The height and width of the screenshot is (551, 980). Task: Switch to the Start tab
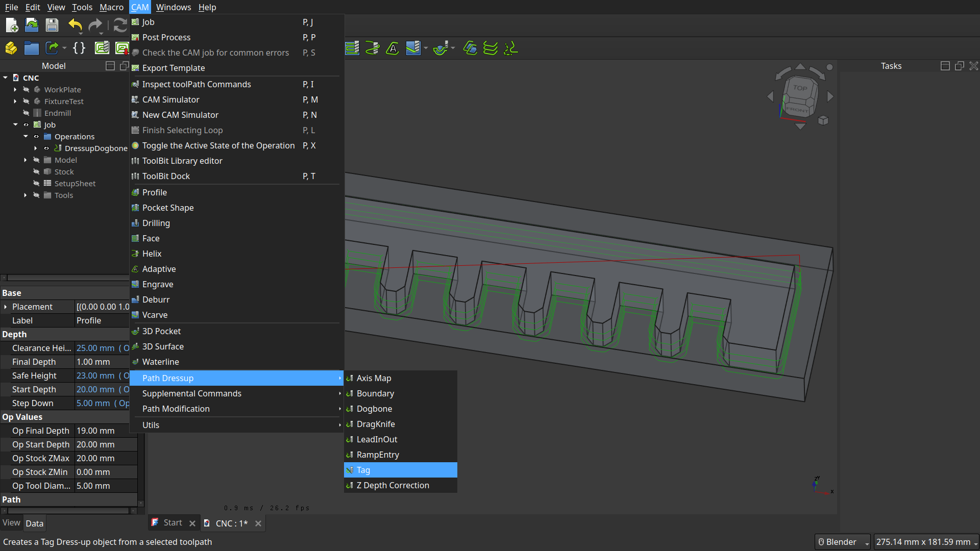[173, 522]
